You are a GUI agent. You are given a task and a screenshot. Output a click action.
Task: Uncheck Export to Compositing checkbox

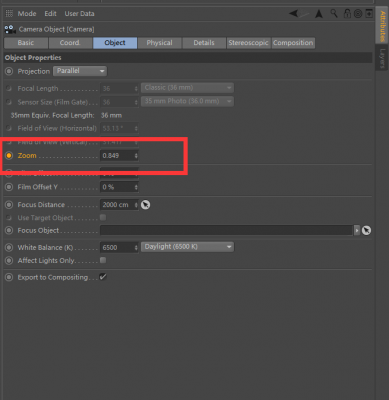103,277
